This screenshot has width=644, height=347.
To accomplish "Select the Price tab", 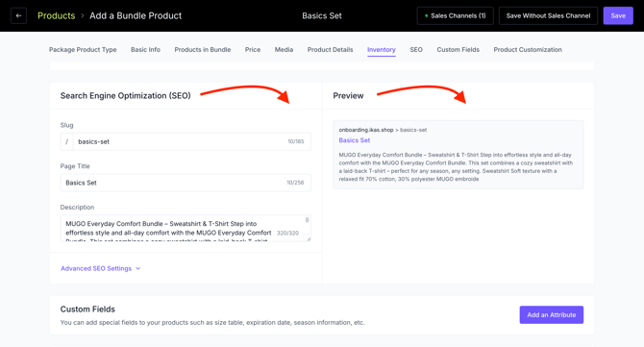I will pos(253,50).
